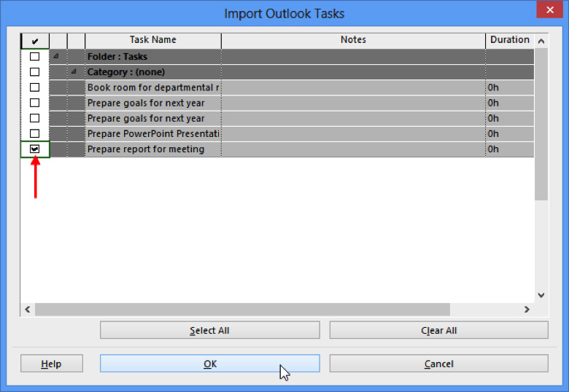Select the Prepare PowerPoint Presentation task name
The height and width of the screenshot is (392, 569).
(x=153, y=133)
